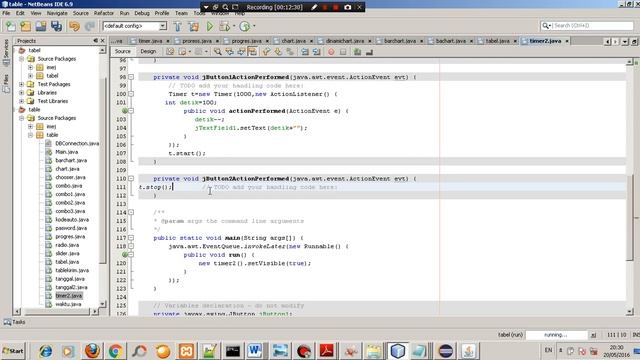Click the Profile Main Project icon
This screenshot has width=640, height=360.
[x=244, y=26]
